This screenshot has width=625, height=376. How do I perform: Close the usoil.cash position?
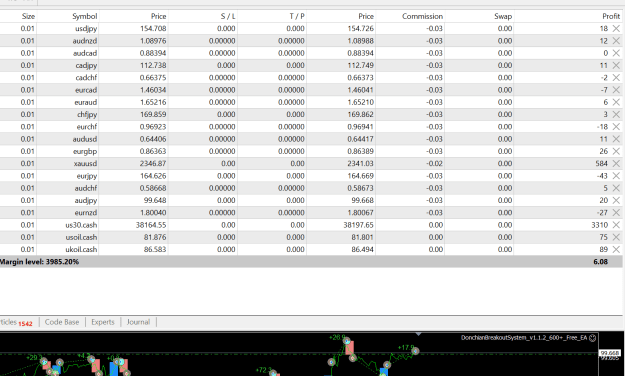(616, 237)
